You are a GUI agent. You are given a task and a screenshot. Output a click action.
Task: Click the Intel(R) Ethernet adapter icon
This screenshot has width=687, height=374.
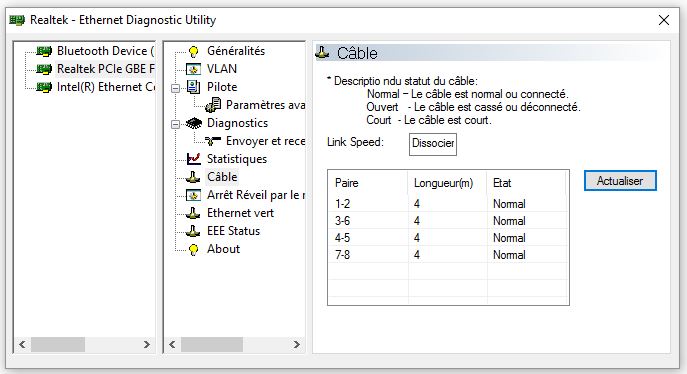[x=44, y=87]
